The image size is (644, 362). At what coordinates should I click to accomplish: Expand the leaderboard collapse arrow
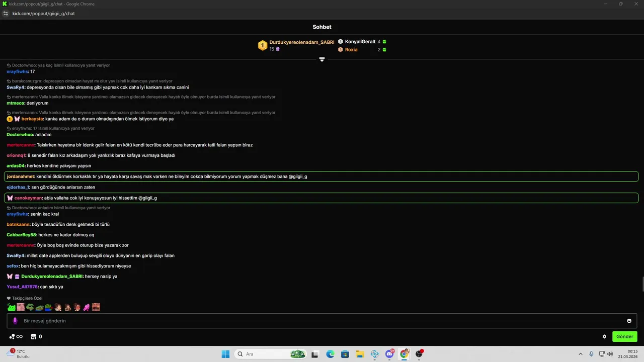click(x=322, y=59)
